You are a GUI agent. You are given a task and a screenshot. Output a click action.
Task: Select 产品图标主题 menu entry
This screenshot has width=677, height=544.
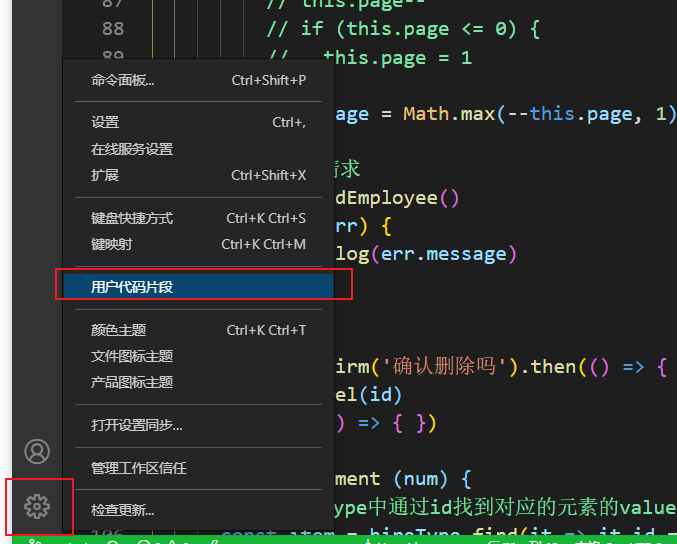[x=198, y=382]
